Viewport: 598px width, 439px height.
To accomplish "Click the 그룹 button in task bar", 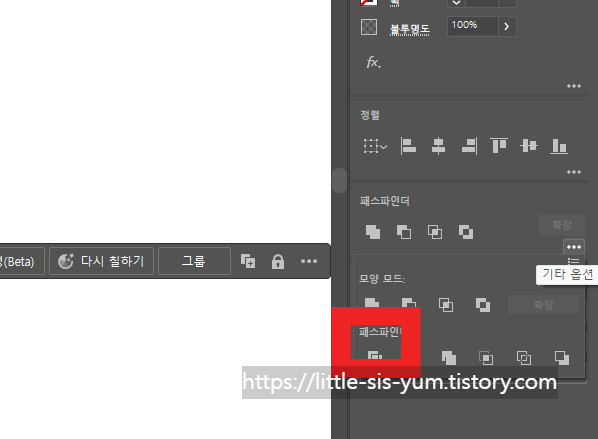I will 194,261.
